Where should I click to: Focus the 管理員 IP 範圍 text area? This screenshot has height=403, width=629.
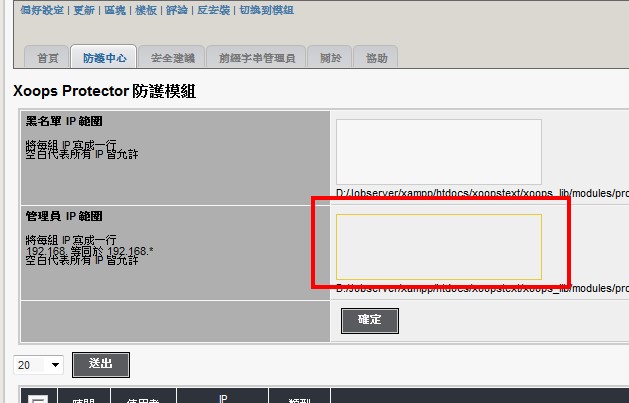tap(438, 246)
